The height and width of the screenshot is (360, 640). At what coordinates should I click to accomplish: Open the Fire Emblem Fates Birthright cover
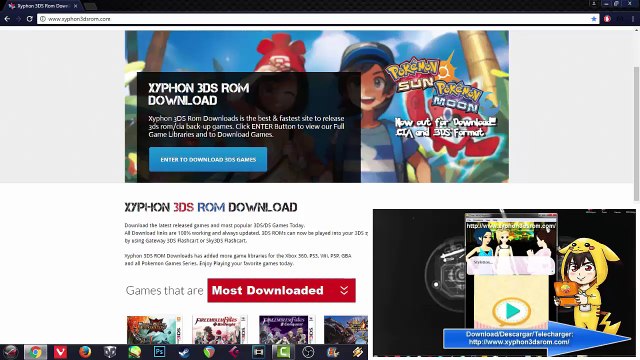tap(220, 330)
